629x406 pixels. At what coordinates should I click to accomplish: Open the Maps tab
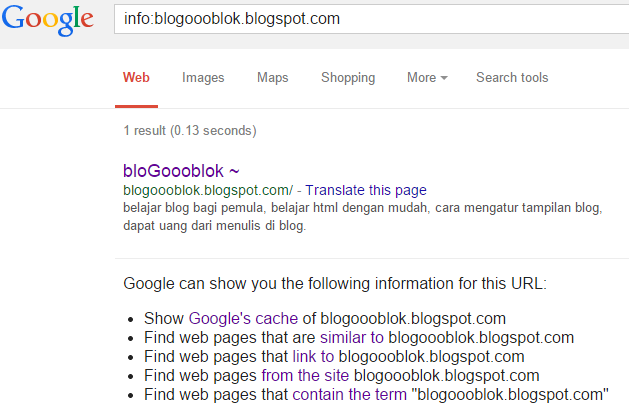(272, 78)
